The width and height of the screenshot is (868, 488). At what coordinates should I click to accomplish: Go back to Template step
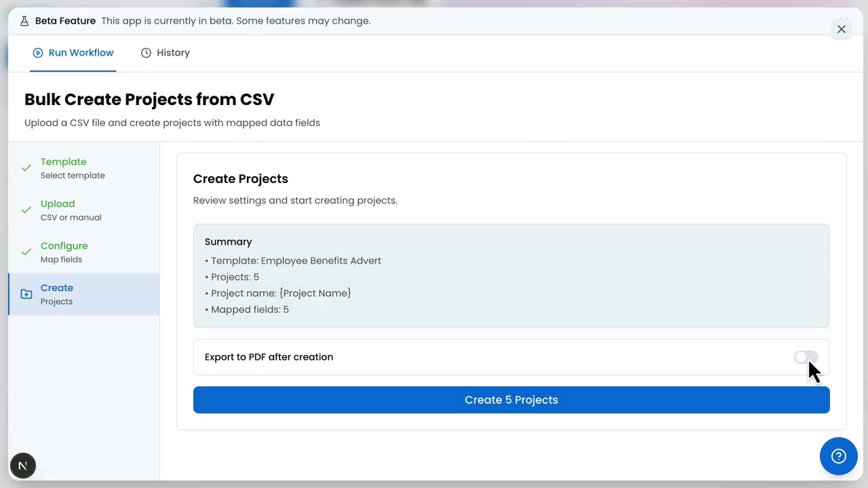tap(84, 168)
